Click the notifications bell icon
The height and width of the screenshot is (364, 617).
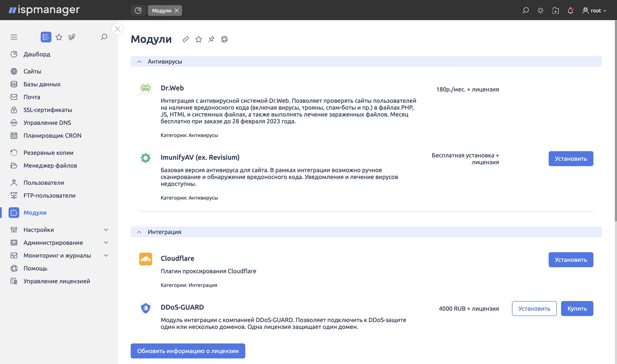click(x=570, y=10)
